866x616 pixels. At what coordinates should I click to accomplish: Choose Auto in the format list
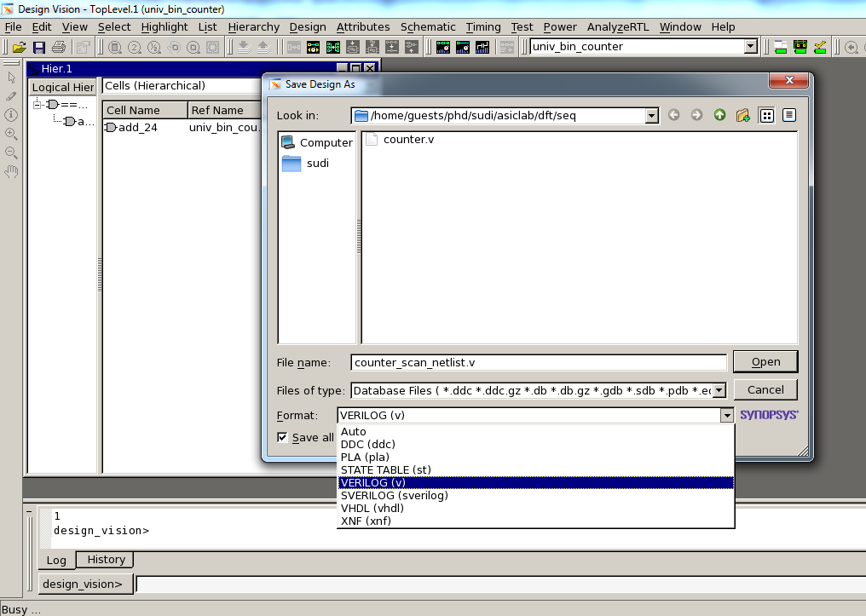536,432
